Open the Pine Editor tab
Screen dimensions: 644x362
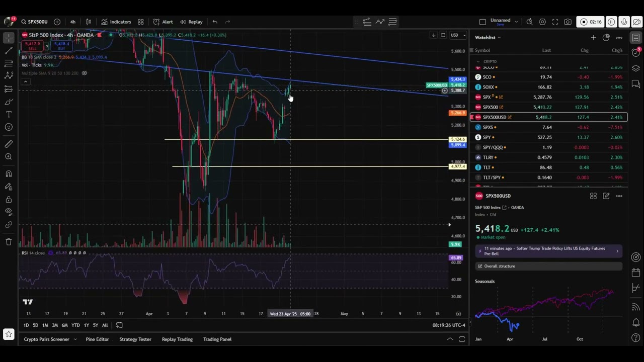[97, 339]
